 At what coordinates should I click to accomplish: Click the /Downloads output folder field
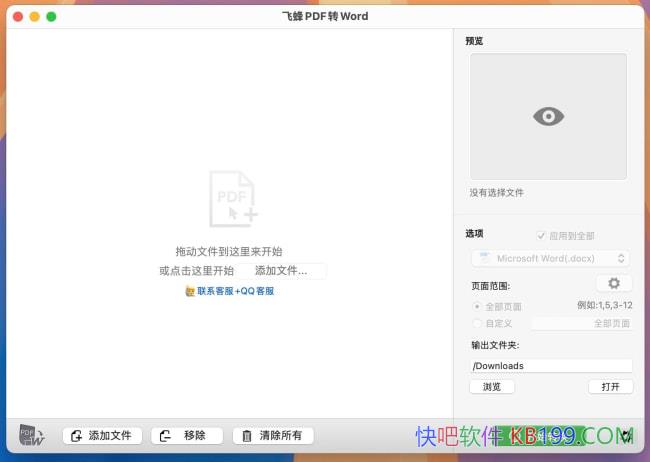pos(551,366)
